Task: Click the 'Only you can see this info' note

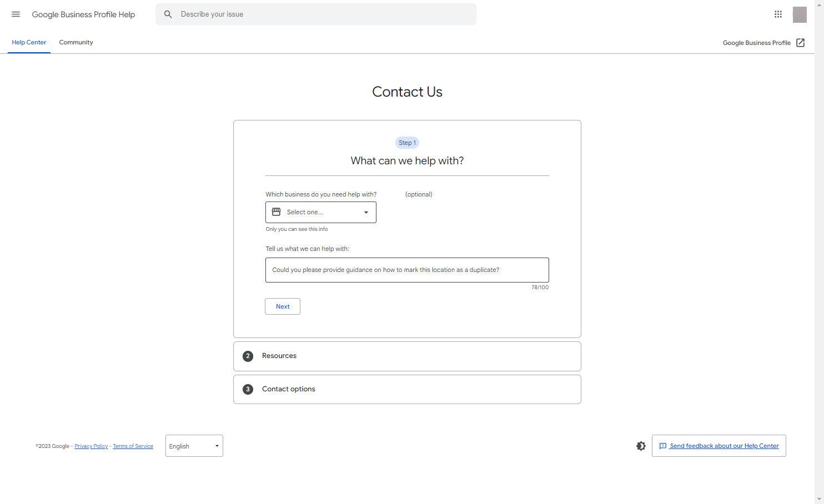Action: tap(297, 229)
